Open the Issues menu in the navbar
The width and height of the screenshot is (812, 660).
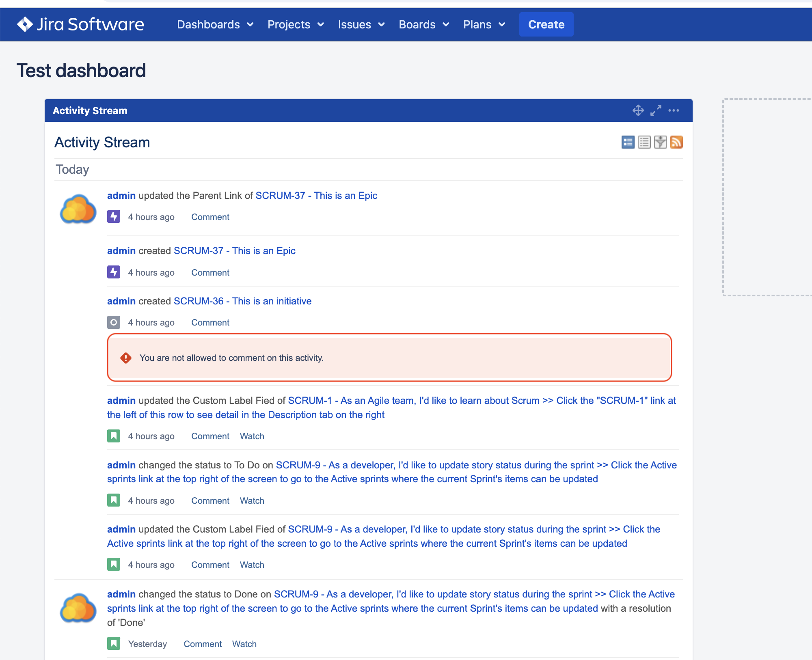[x=361, y=24]
